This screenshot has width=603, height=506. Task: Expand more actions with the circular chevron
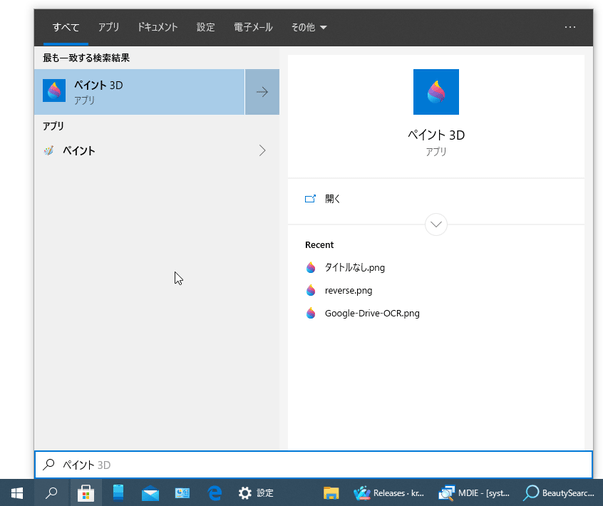436,224
